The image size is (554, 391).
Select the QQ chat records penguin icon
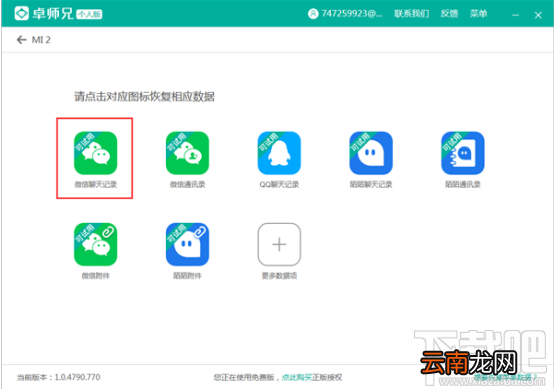tap(279, 153)
